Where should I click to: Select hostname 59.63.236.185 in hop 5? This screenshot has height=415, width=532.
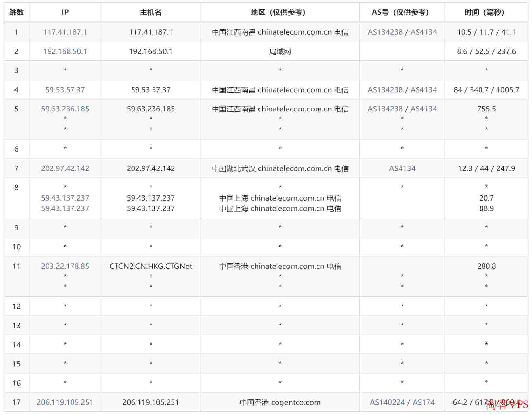(151, 109)
